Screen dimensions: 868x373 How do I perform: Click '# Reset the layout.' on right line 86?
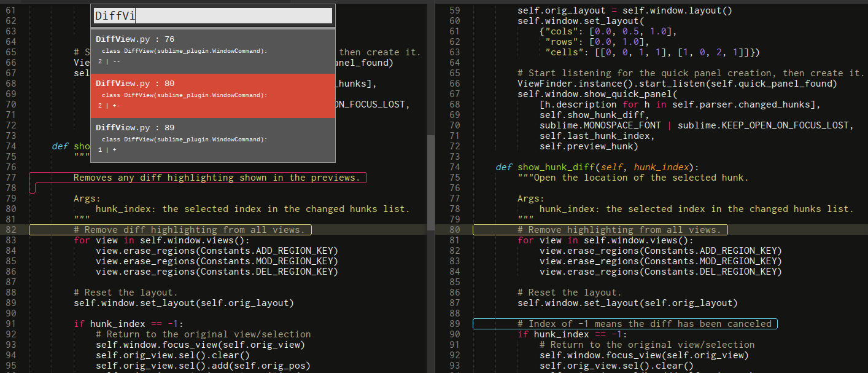[x=570, y=293]
